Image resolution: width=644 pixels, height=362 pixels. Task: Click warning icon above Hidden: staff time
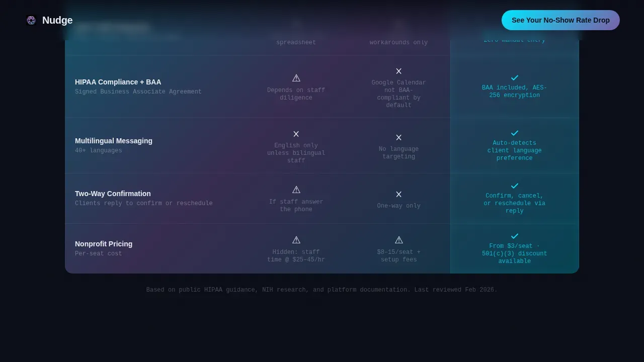click(296, 240)
